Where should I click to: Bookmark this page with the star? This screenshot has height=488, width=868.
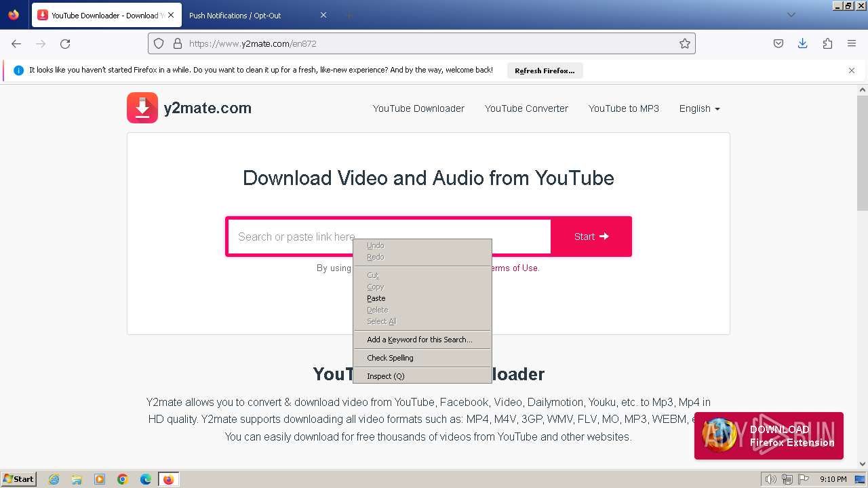(x=685, y=43)
